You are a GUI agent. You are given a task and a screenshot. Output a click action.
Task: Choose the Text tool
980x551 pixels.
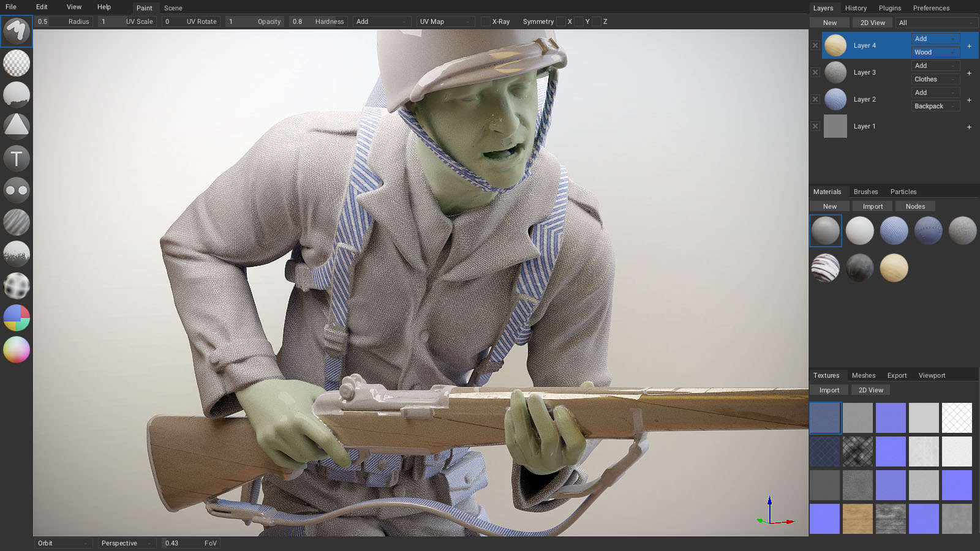[x=17, y=159]
